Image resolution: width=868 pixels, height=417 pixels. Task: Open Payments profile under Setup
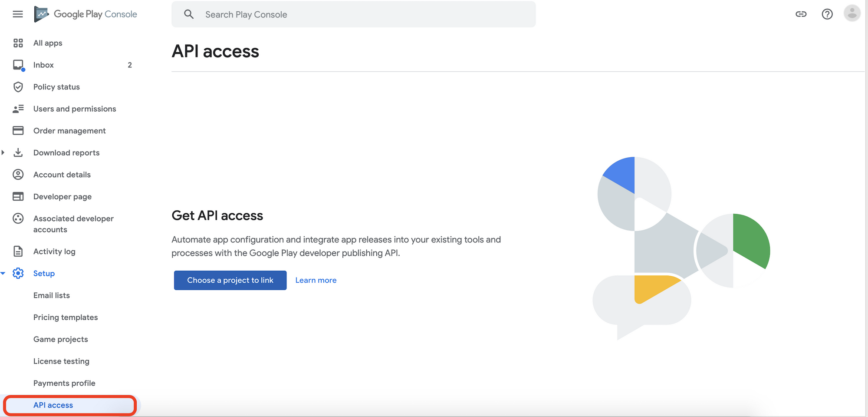[x=64, y=383]
